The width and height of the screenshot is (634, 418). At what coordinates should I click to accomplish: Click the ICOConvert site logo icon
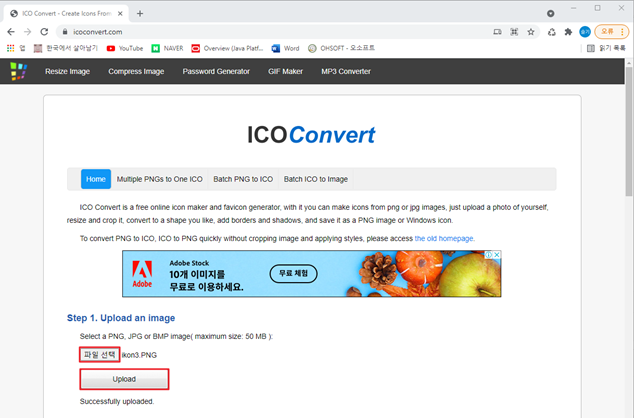(x=18, y=71)
